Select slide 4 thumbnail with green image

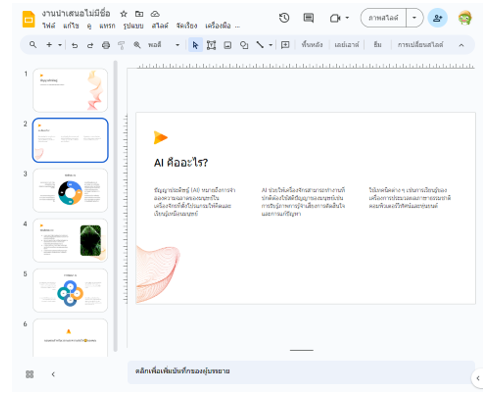coord(70,240)
